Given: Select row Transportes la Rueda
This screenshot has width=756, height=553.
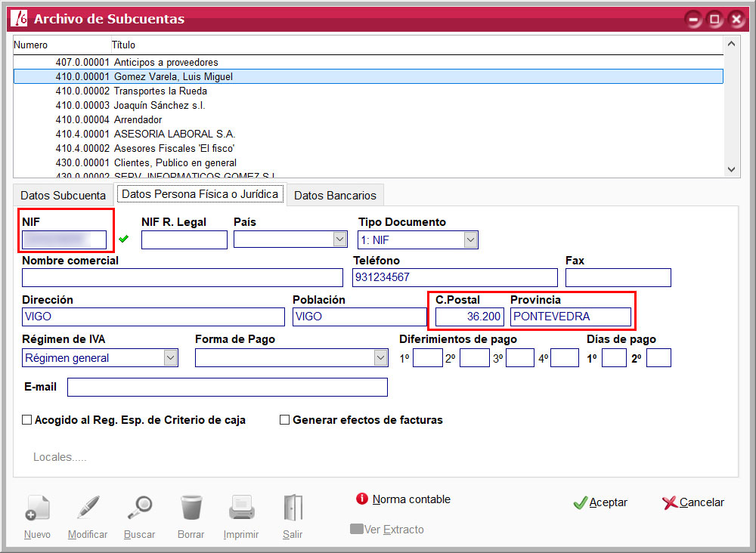Looking at the screenshot, I should 368,91.
